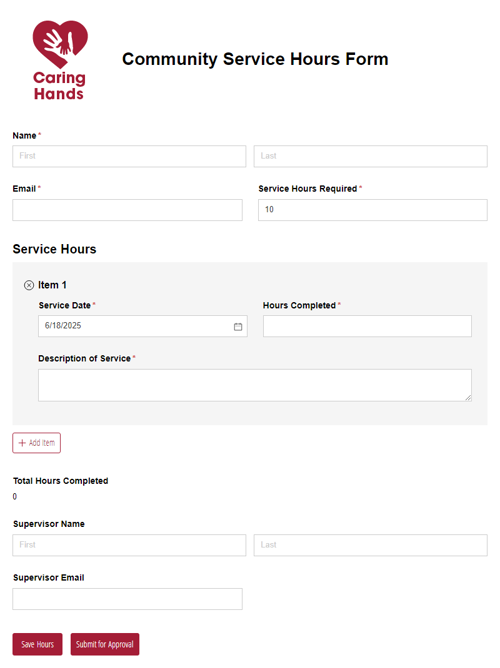The width and height of the screenshot is (500, 668).
Task: Click the Supervisor last name field
Action: [371, 545]
